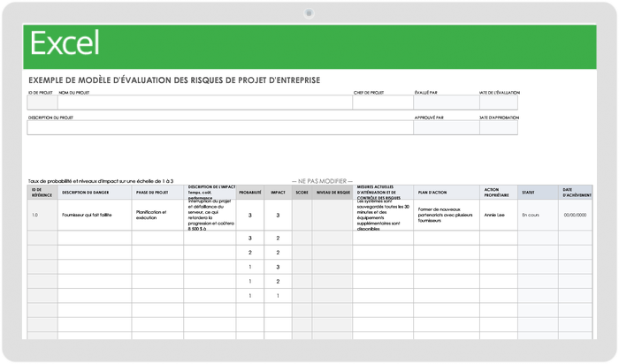Select the Mesures actuelles d'atténuation column header

pos(383,192)
